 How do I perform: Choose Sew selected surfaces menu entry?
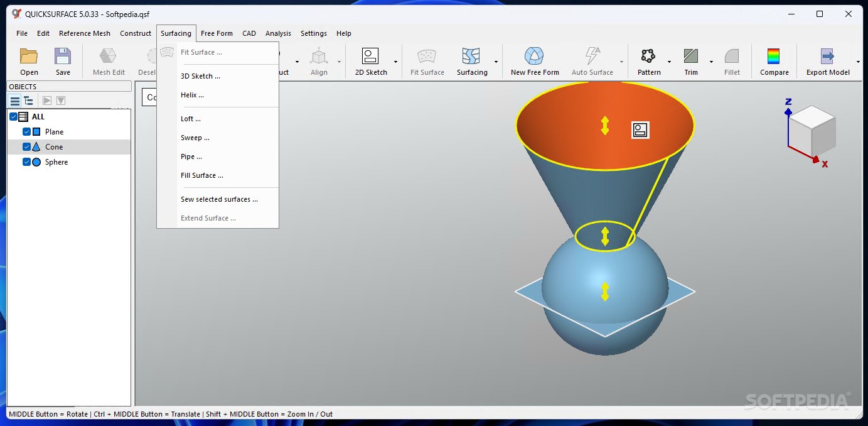point(218,199)
